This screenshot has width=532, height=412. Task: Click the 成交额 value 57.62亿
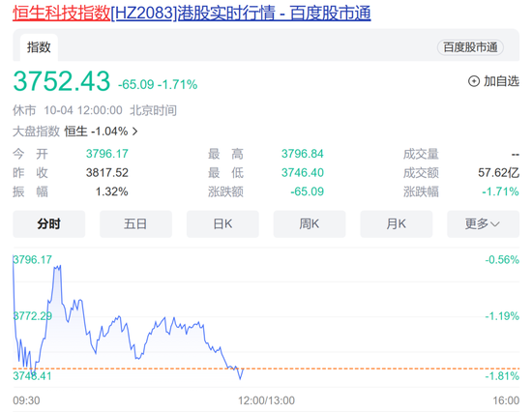[x=498, y=173]
